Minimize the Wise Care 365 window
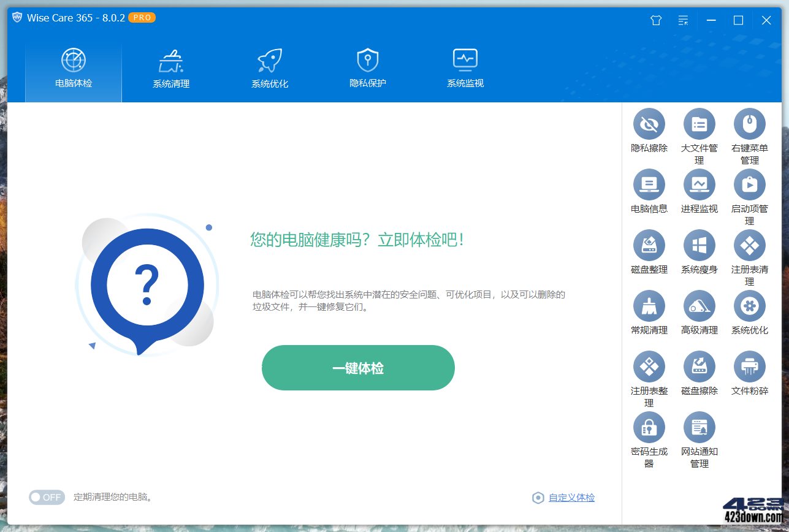The height and width of the screenshot is (532, 789). pyautogui.click(x=711, y=20)
